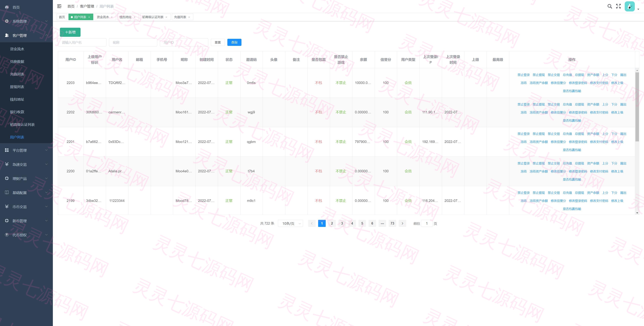Toggle the sidebar collapse hamburger icon
The height and width of the screenshot is (326, 644).
pos(59,6)
